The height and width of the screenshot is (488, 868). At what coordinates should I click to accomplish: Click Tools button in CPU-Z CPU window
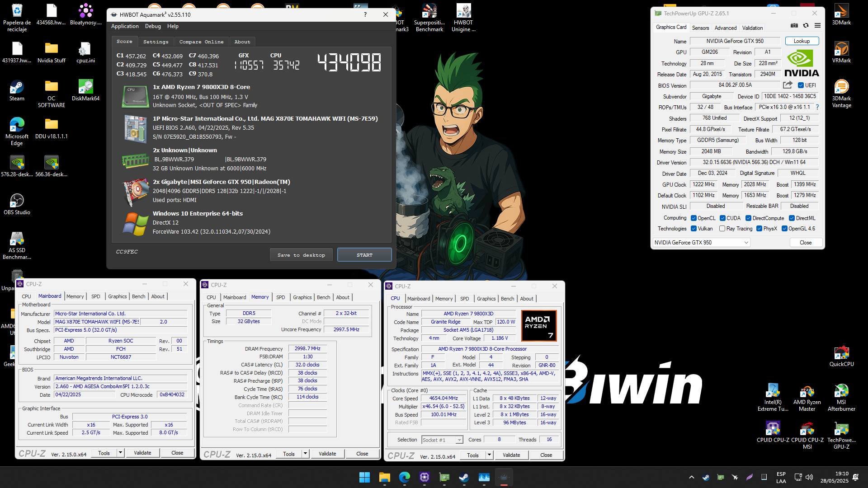tap(473, 455)
